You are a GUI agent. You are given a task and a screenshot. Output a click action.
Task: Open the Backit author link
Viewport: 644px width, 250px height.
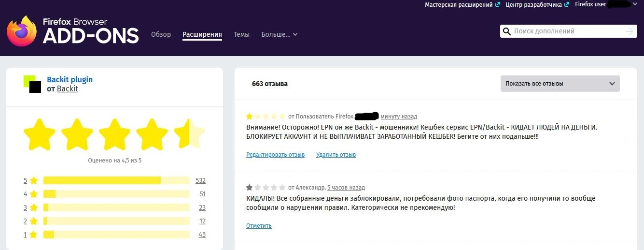point(68,89)
